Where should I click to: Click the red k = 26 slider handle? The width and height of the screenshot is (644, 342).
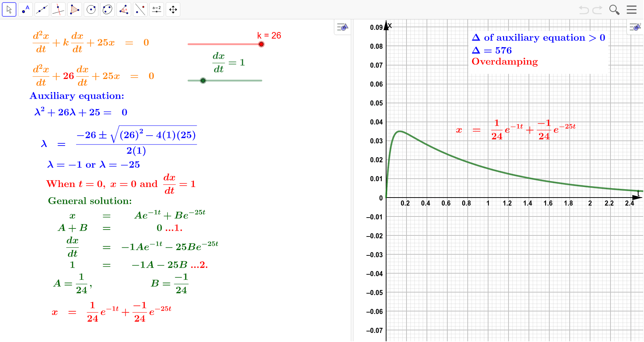[261, 44]
